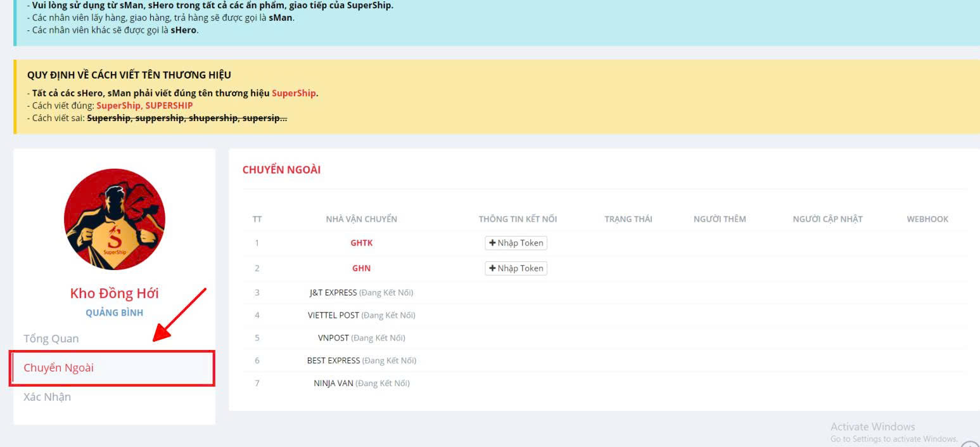
Task: Open the Tổng Quan sidebar item
Action: 51,339
